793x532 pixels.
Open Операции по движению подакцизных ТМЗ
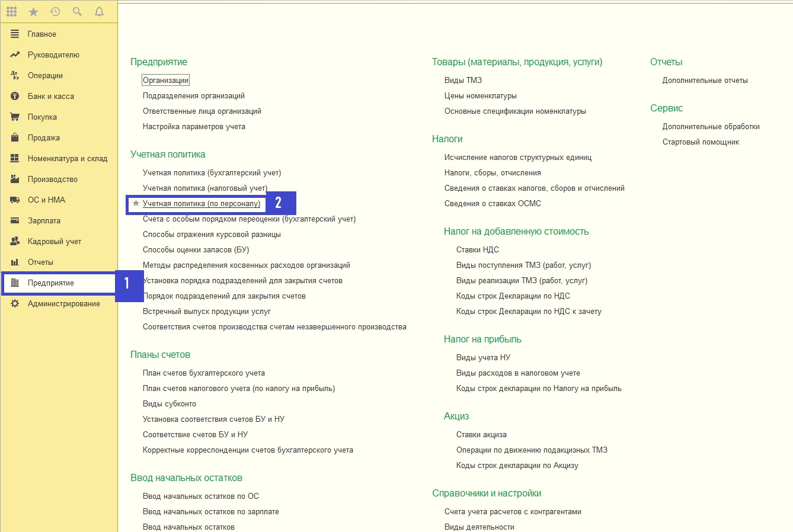(x=532, y=450)
